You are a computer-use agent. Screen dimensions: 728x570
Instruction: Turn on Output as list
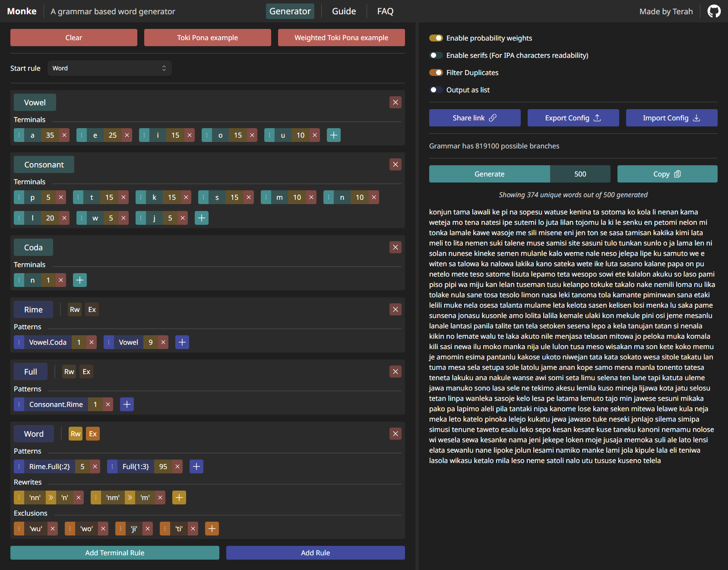coord(436,90)
